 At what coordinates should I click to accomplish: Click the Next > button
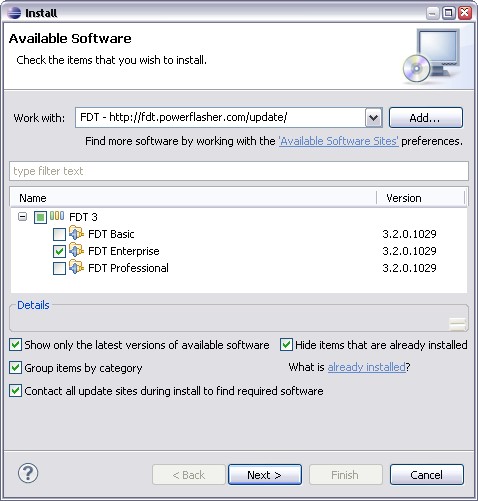point(265,475)
